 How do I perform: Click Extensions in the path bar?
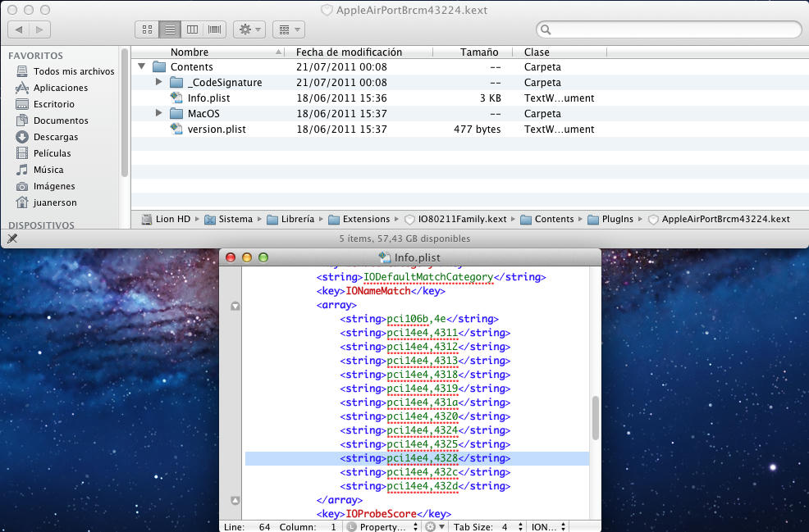(x=366, y=219)
